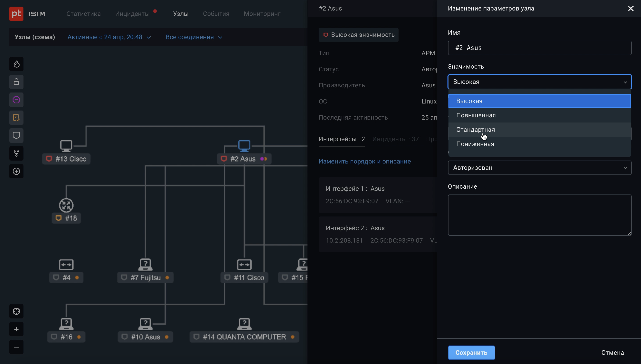Viewport: 641px width, 364px height.
Task: Click the Сохранить button
Action: click(471, 352)
